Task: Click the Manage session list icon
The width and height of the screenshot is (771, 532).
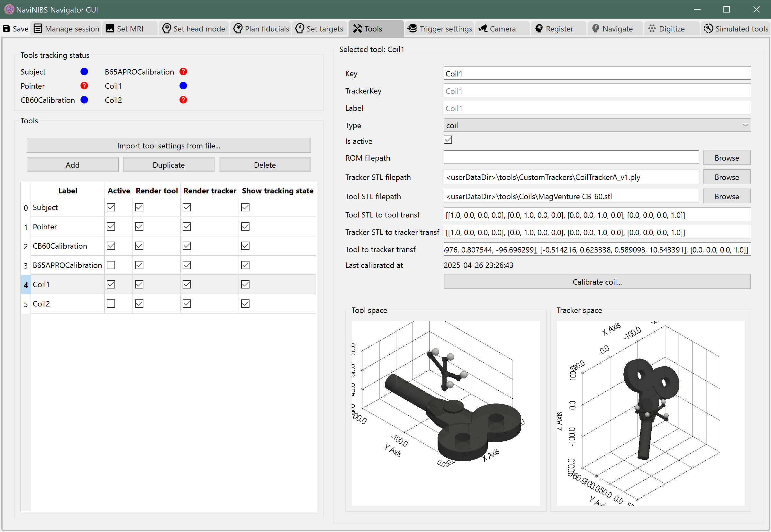Action: pyautogui.click(x=38, y=29)
